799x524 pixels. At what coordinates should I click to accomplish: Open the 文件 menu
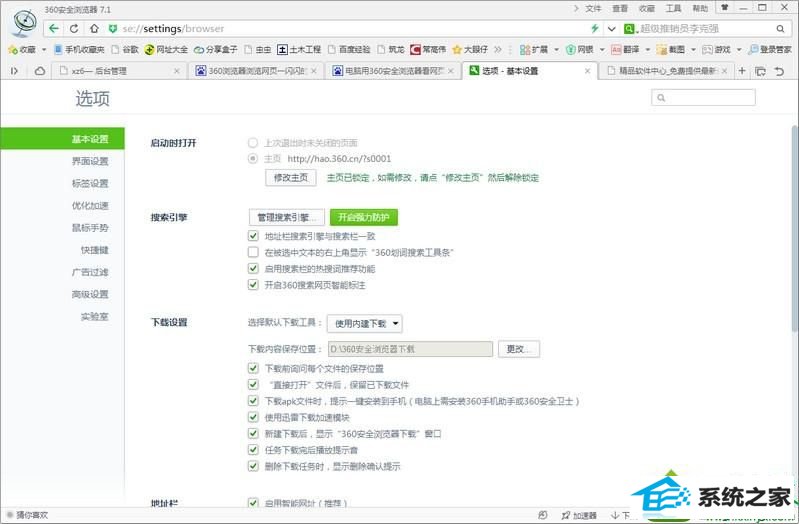point(593,8)
